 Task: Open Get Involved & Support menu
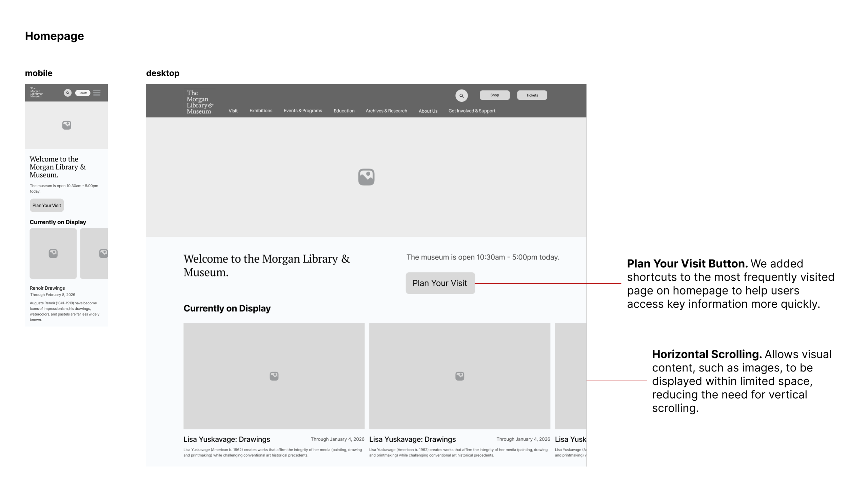pos(471,111)
